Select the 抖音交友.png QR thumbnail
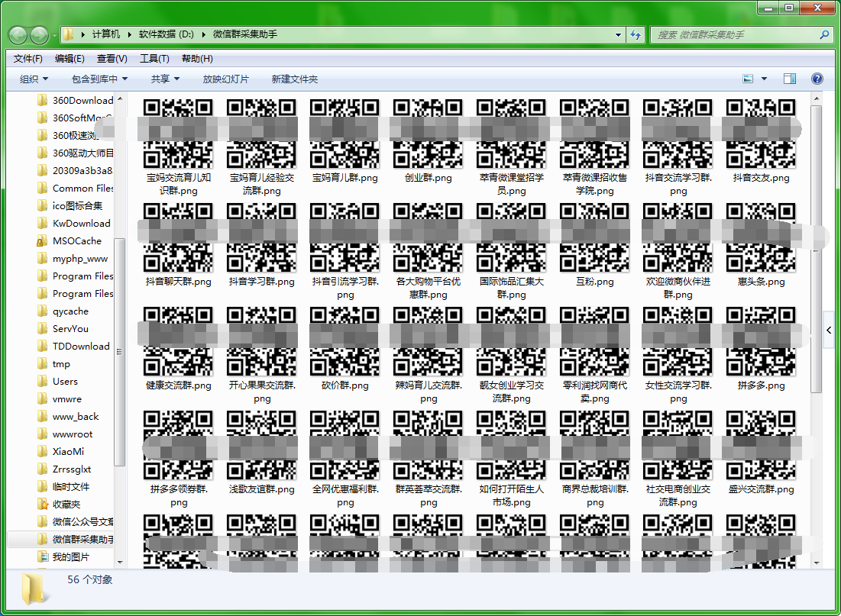The height and width of the screenshot is (616, 841). [761, 134]
